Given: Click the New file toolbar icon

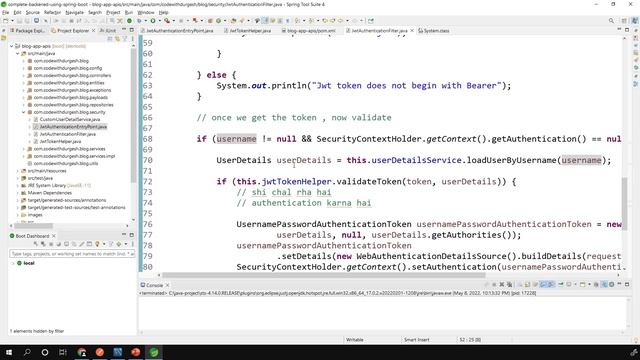Looking at the screenshot, I should 6,20.
